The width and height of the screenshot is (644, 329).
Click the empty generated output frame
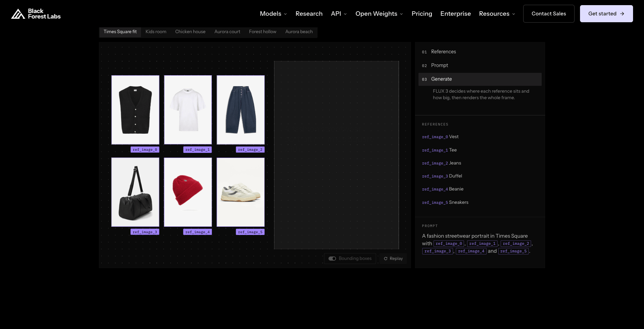(x=336, y=155)
